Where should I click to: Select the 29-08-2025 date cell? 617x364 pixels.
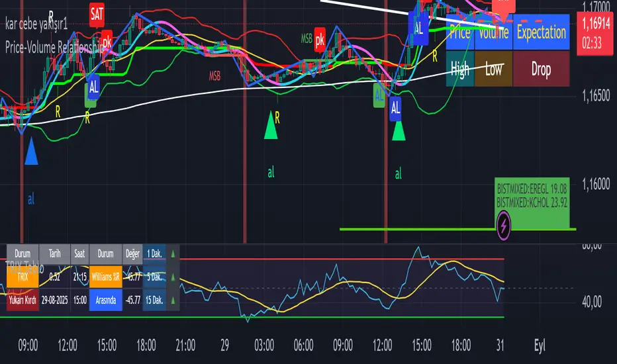click(x=55, y=300)
